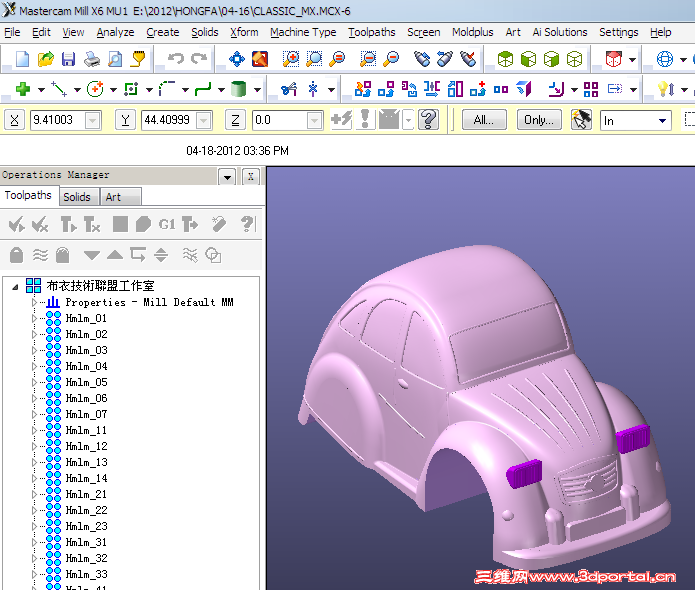Select all operations checkmark icon

point(16,224)
